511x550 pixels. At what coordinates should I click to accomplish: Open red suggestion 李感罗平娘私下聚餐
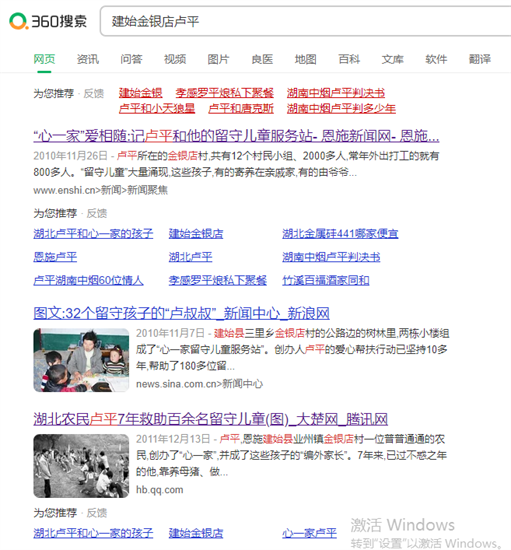[224, 93]
